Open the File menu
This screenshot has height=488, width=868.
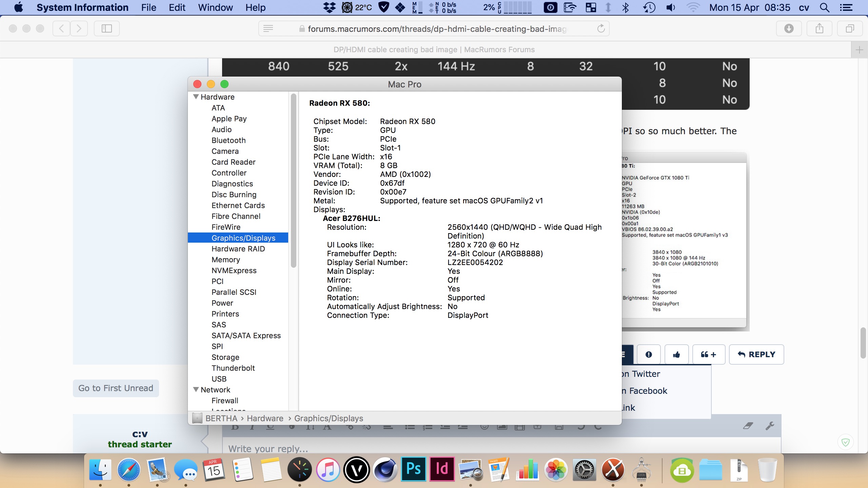coord(149,7)
